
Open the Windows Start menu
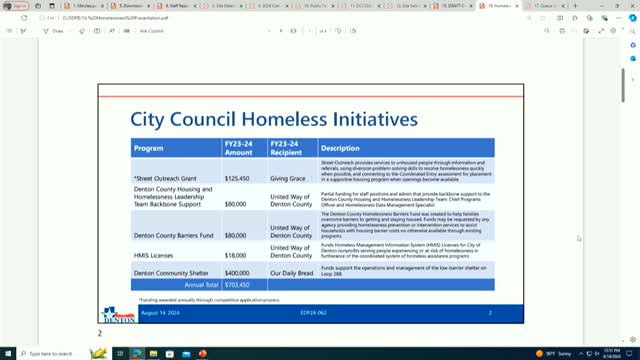click(x=8, y=353)
